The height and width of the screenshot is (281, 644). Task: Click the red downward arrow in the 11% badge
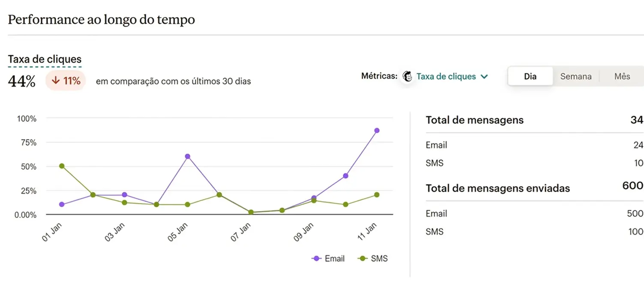click(55, 80)
